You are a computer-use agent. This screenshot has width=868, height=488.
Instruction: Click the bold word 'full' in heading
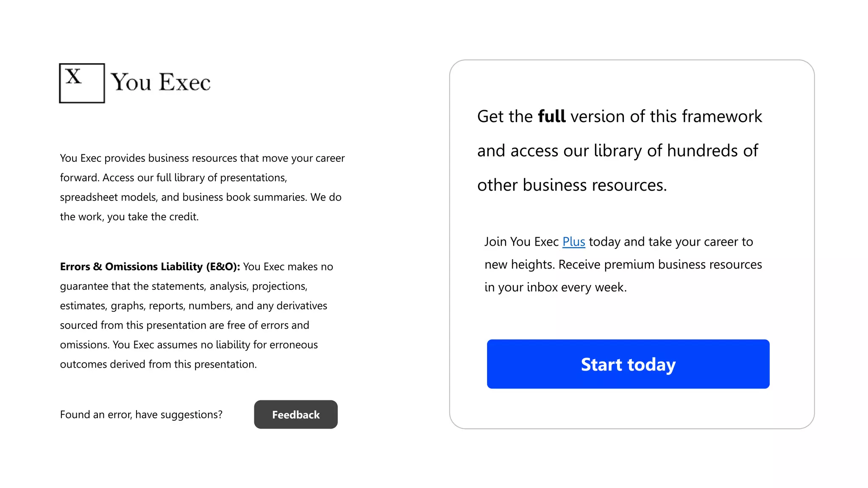pos(551,116)
